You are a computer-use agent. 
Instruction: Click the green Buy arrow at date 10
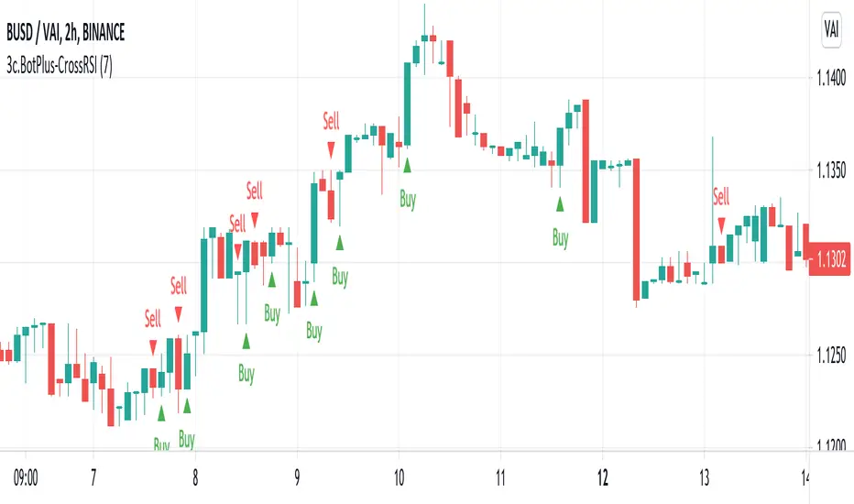pos(407,165)
